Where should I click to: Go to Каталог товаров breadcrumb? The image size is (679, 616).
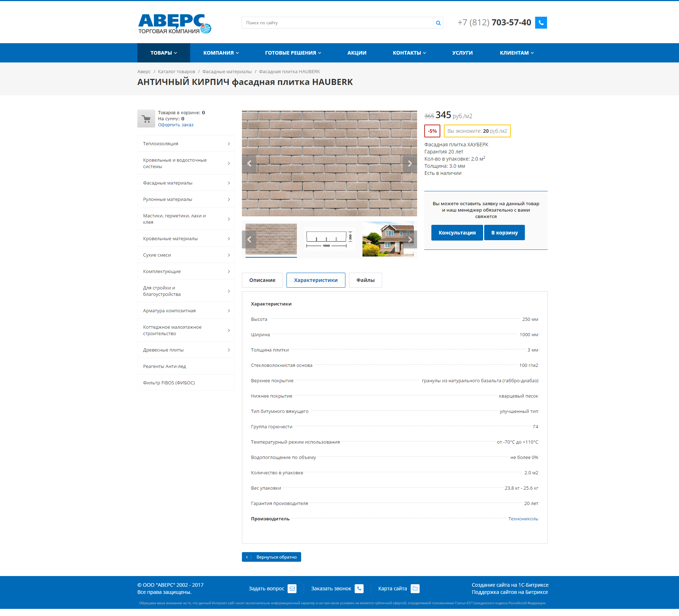click(x=176, y=71)
